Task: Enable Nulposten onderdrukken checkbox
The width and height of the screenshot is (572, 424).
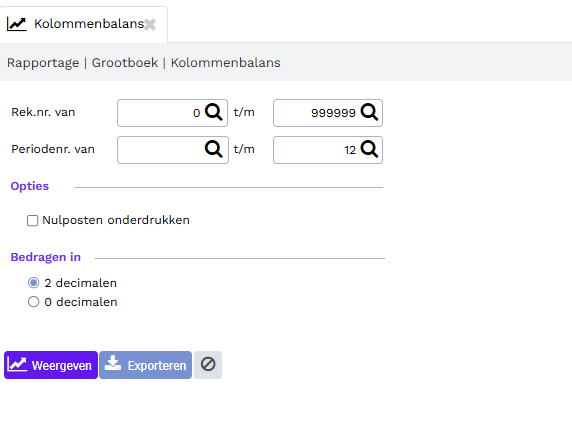Action: pyautogui.click(x=32, y=220)
